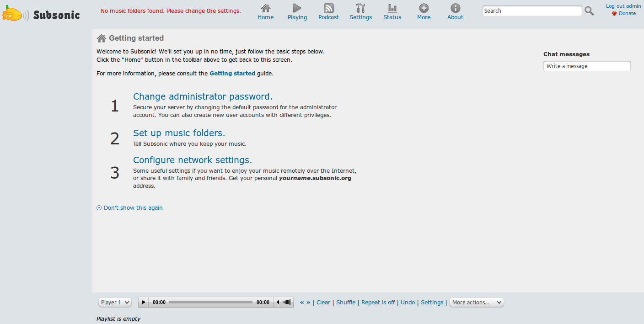This screenshot has height=324, width=644.
Task: Click the red No music folders found warning
Action: tap(171, 11)
